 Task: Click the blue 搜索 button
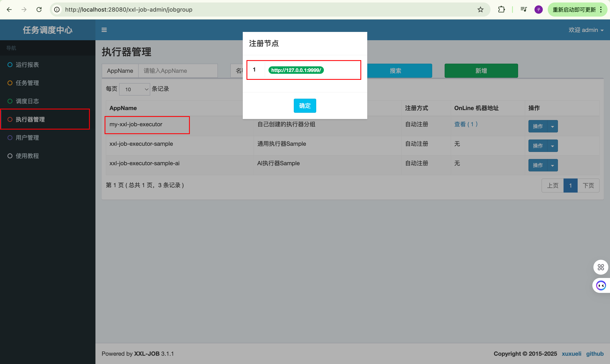(x=399, y=71)
